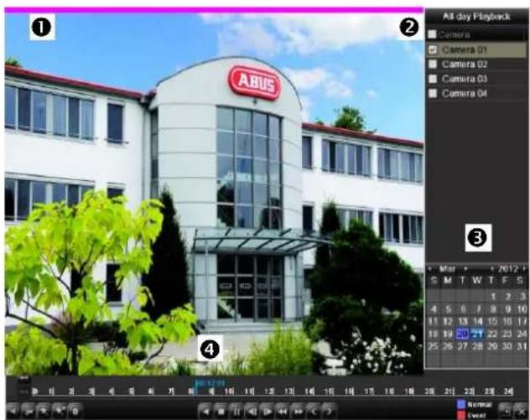Viewport: 530px width, 420px height.
Task: Check the Camera select-all checkbox
Action: coord(432,34)
